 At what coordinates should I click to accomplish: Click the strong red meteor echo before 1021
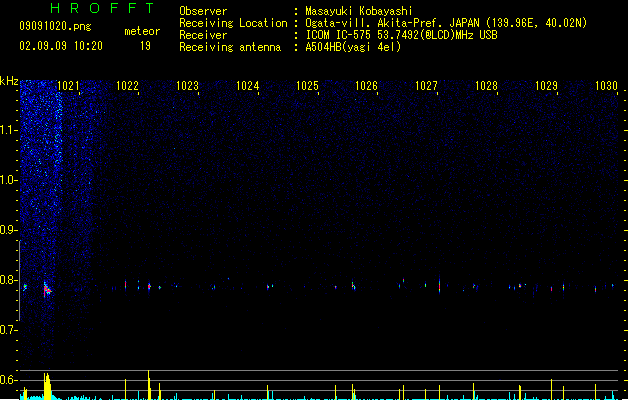coord(47,289)
